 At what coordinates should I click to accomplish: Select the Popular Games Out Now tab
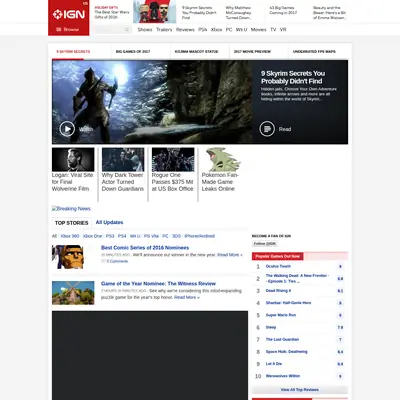click(x=277, y=256)
